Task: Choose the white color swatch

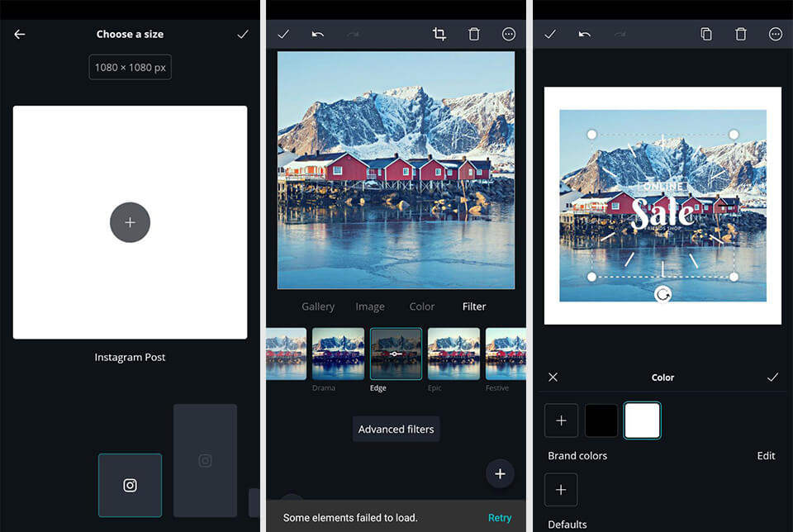Action: [x=643, y=420]
